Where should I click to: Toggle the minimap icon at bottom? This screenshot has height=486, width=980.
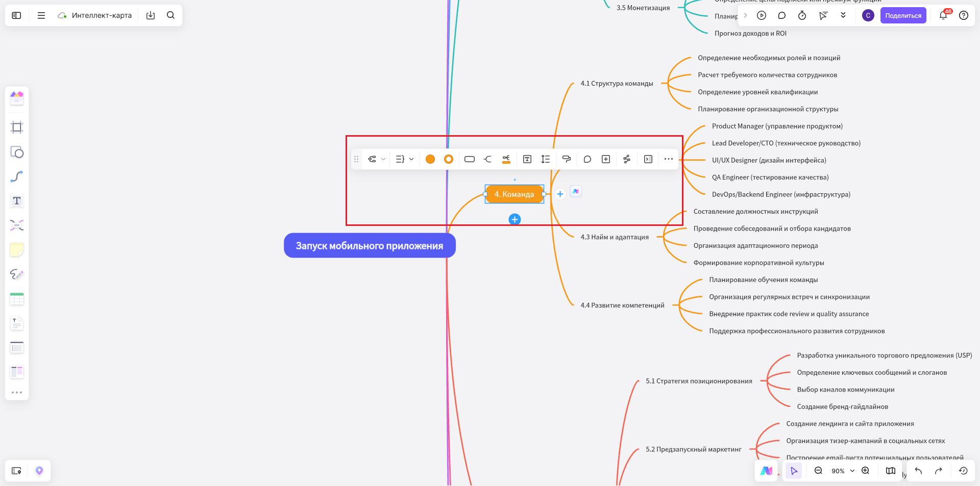891,471
